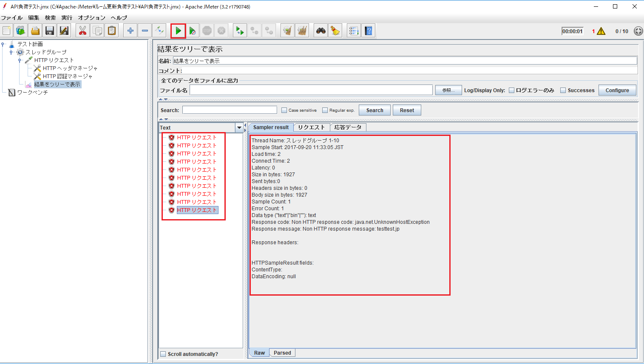The image size is (644, 364).
Task: Check the Successes display filter checkbox
Action: pyautogui.click(x=564, y=90)
